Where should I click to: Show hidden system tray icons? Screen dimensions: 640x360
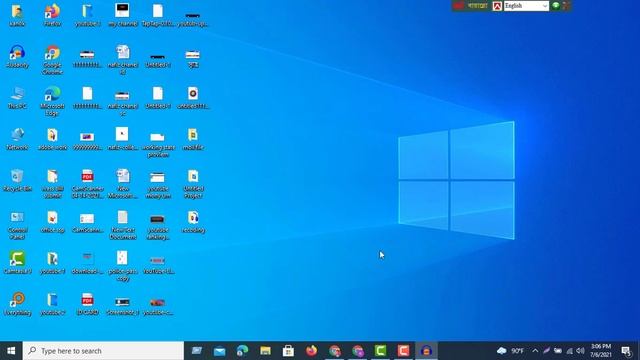(535, 351)
